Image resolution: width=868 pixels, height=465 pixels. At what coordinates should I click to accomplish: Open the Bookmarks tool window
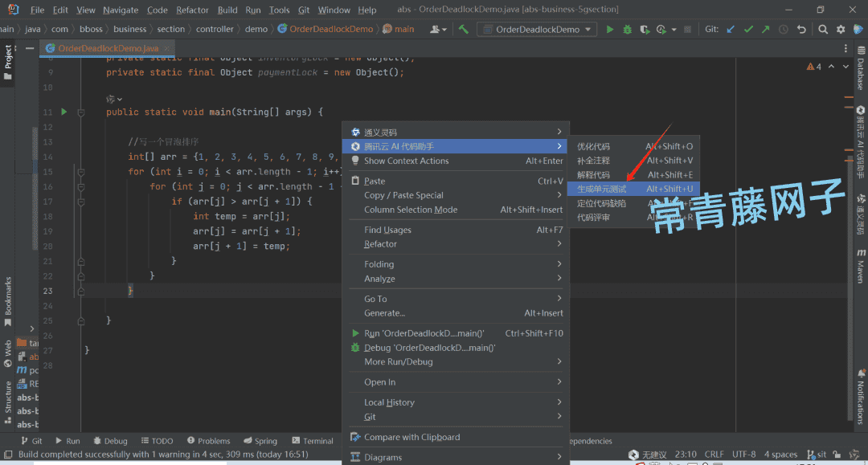(x=8, y=301)
